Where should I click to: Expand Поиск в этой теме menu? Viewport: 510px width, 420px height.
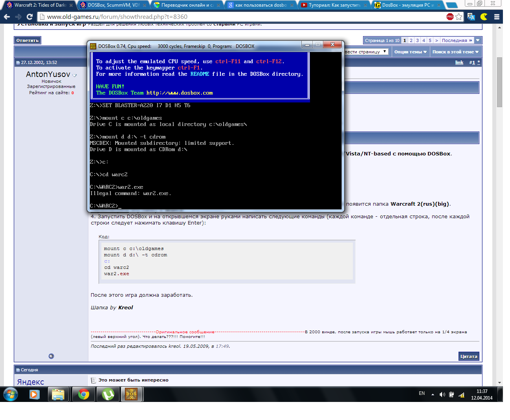coord(455,52)
